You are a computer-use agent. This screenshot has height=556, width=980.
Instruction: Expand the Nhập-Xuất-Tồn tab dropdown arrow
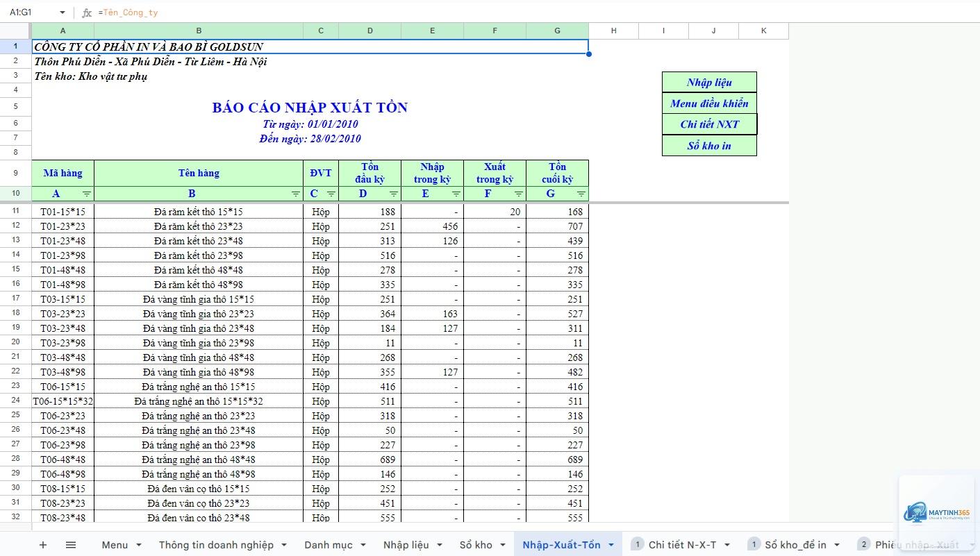point(611,545)
